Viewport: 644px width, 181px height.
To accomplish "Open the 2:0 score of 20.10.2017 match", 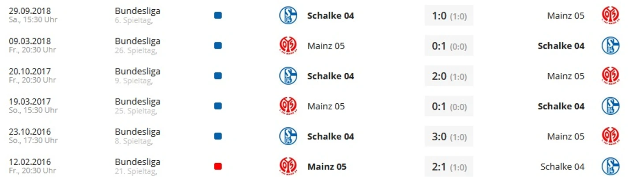I will click(x=449, y=76).
